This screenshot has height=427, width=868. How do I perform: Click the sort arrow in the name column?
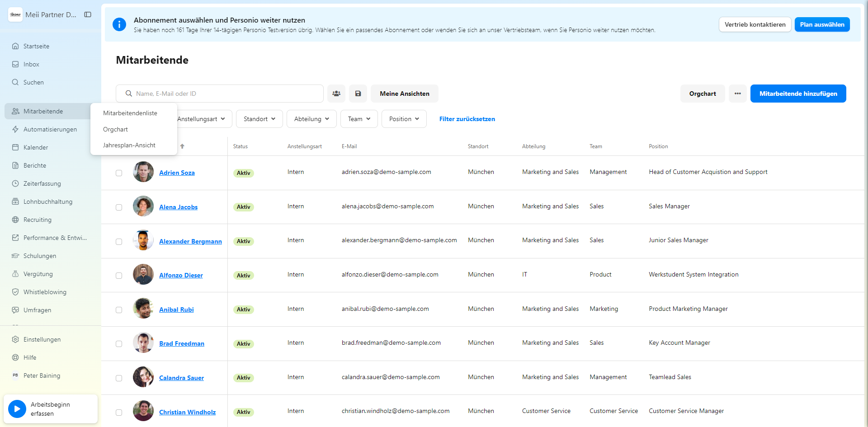click(x=182, y=146)
